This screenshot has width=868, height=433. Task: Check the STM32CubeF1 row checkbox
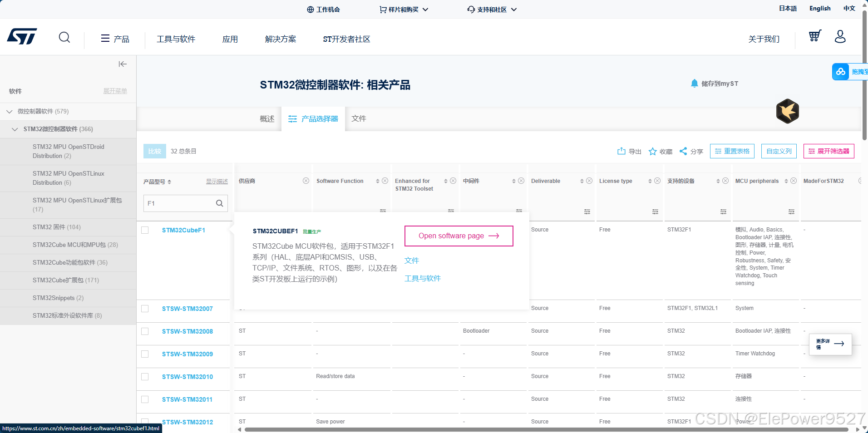point(145,230)
